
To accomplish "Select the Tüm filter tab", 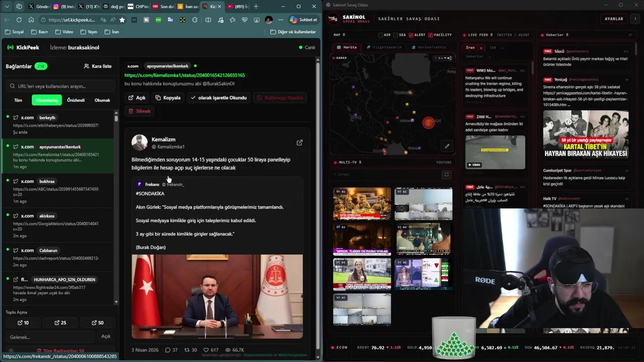I will (18, 100).
